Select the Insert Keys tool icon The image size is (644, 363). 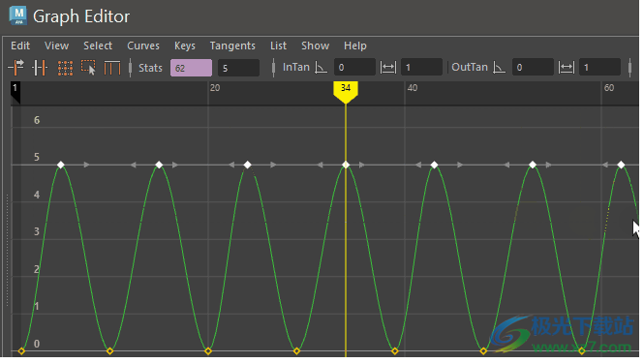coord(40,68)
